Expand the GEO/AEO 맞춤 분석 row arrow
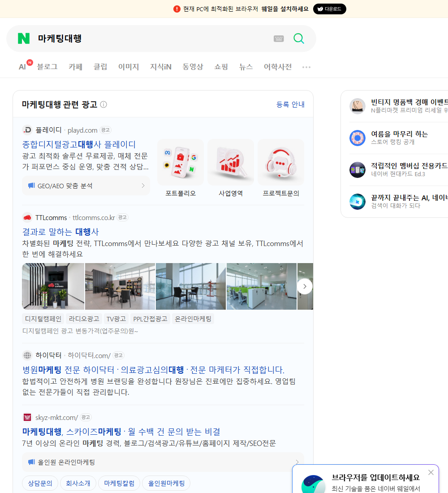Viewport: 448px width, 493px height. 143,186
